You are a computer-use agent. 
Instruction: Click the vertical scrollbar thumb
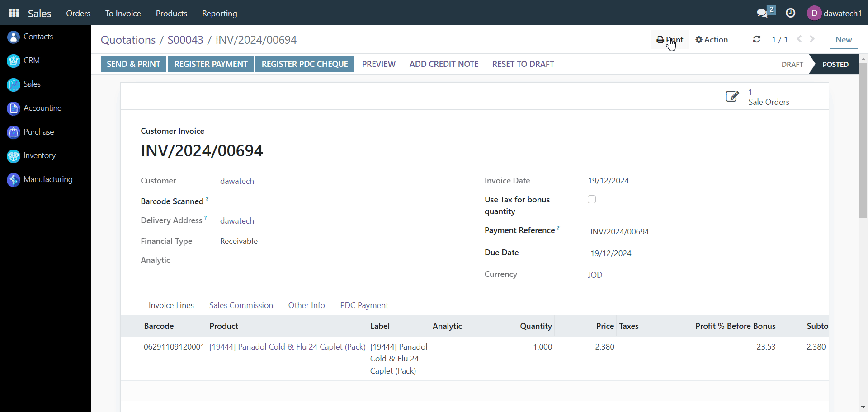863,140
